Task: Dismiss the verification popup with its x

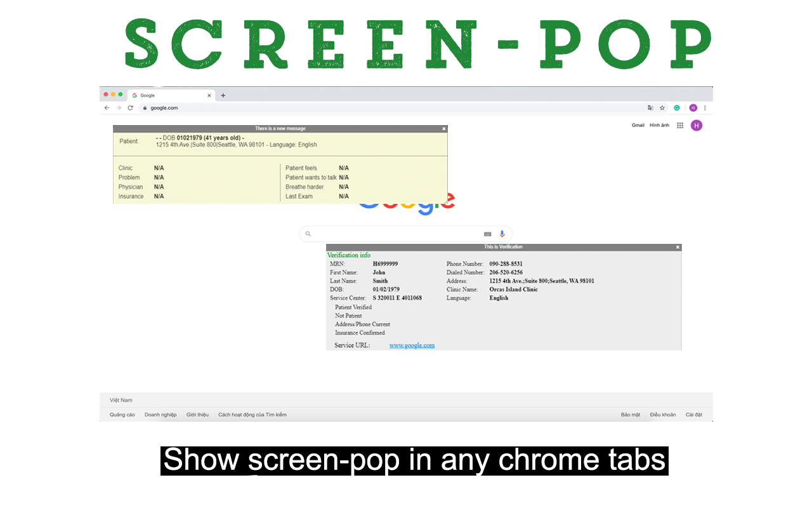Action: point(678,247)
